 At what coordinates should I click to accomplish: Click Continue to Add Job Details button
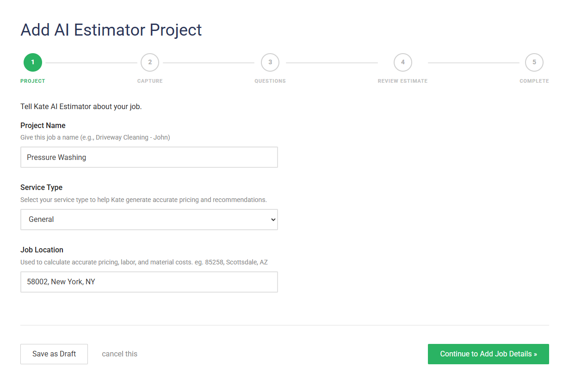[488, 354]
